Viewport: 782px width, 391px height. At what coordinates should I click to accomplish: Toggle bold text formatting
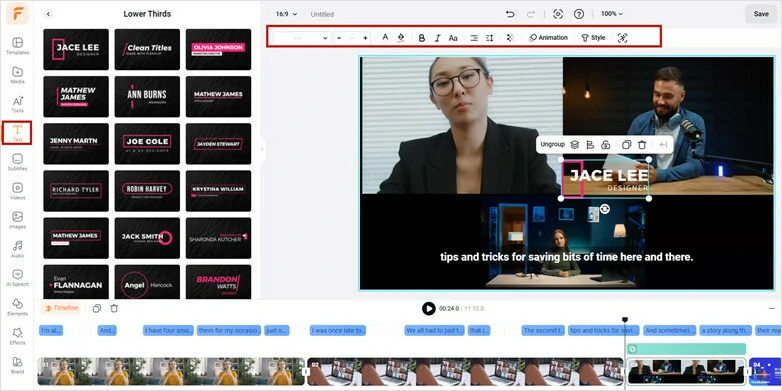pyautogui.click(x=422, y=37)
